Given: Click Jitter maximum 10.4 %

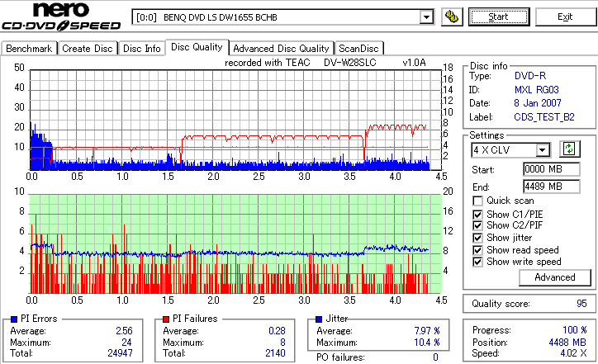Looking at the screenshot, I should coord(427,343).
